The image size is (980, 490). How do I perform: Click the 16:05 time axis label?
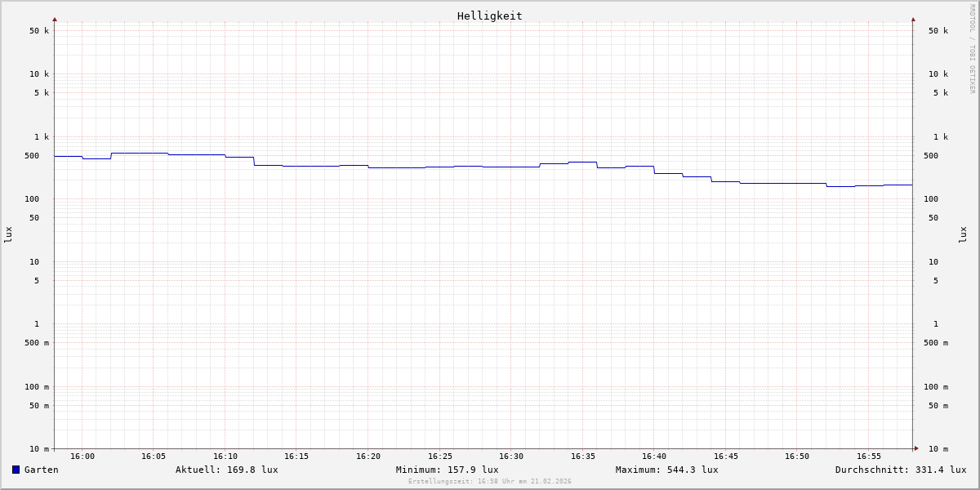point(154,457)
